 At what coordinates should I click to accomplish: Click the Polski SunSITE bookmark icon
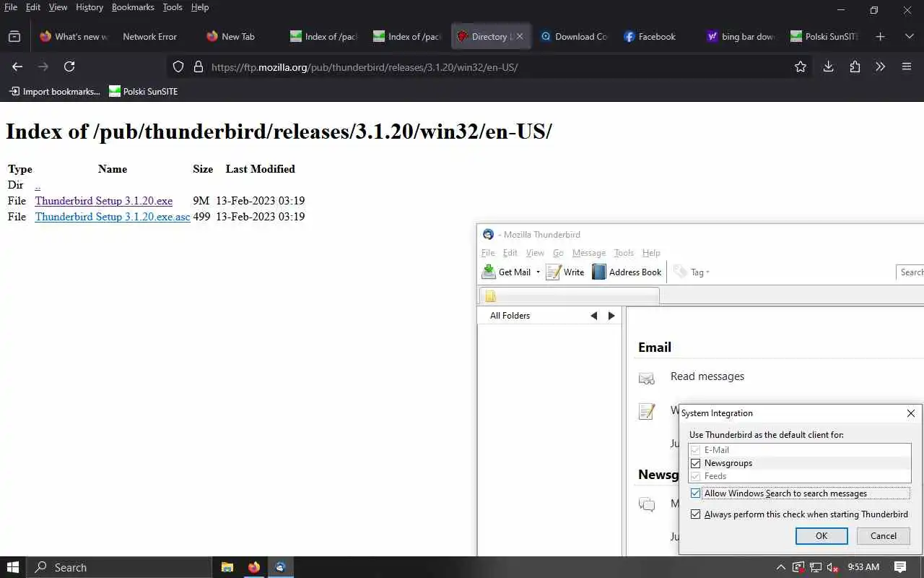point(115,91)
